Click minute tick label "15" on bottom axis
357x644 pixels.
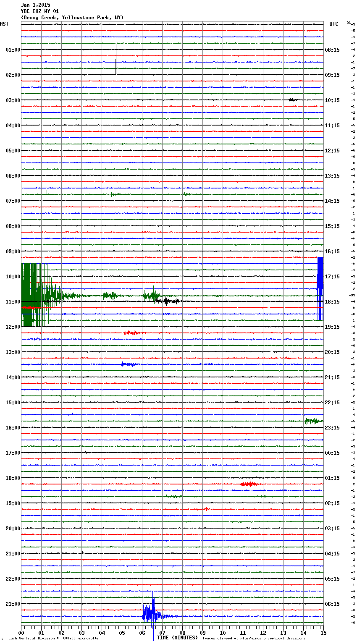point(323,633)
